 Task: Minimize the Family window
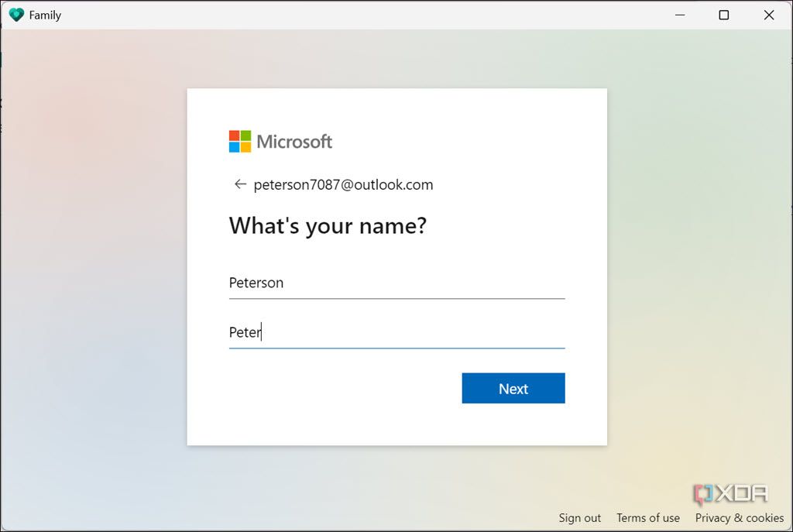click(679, 15)
